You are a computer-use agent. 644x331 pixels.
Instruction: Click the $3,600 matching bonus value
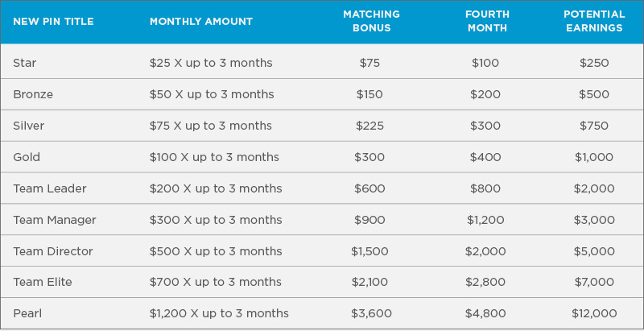coord(371,314)
